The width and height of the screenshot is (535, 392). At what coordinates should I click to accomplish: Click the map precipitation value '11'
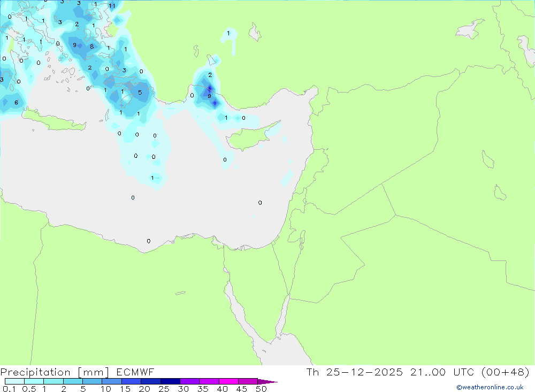112,6
